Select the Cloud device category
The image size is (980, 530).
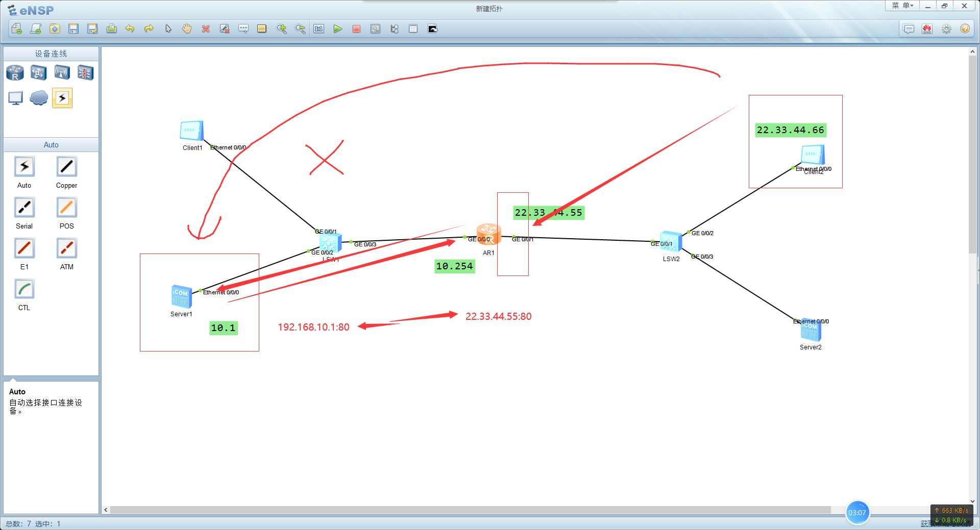coord(39,97)
